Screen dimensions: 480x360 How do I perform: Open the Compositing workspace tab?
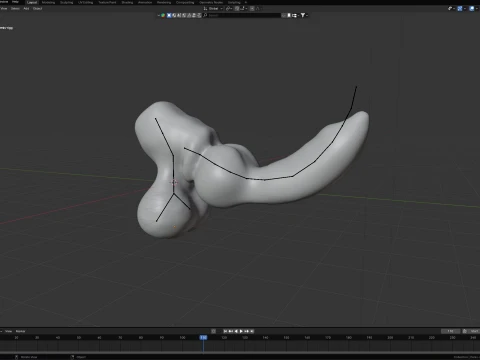(185, 2)
